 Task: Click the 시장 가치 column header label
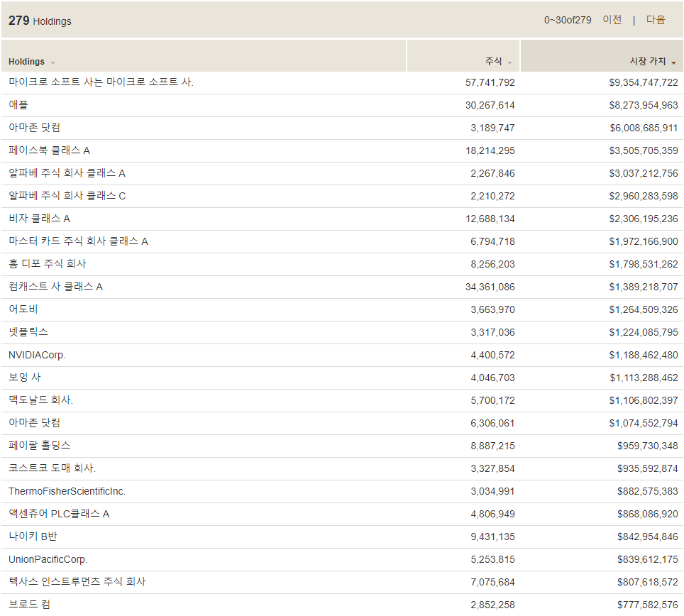[648, 62]
